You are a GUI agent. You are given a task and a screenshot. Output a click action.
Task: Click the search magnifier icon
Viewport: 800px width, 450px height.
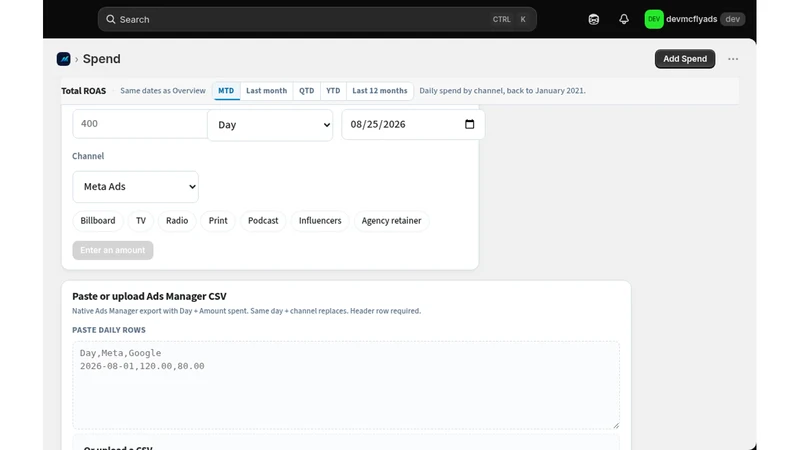pos(111,19)
